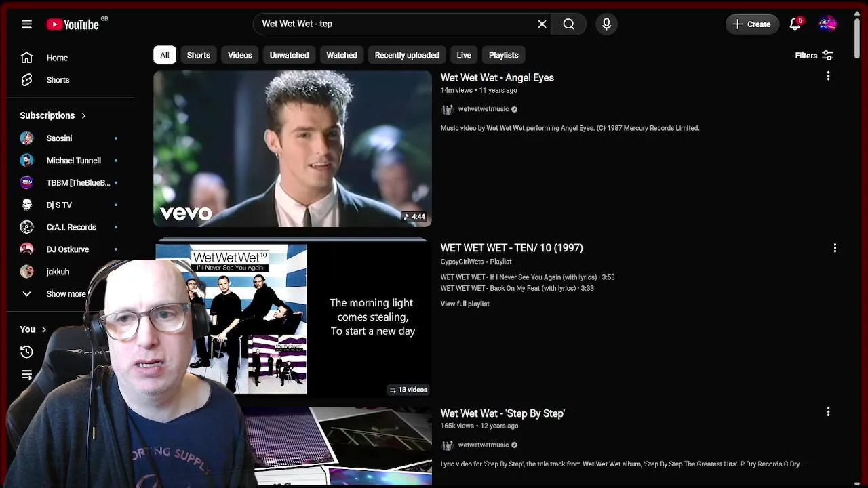Open the notifications bell
The image size is (868, 488).
795,24
